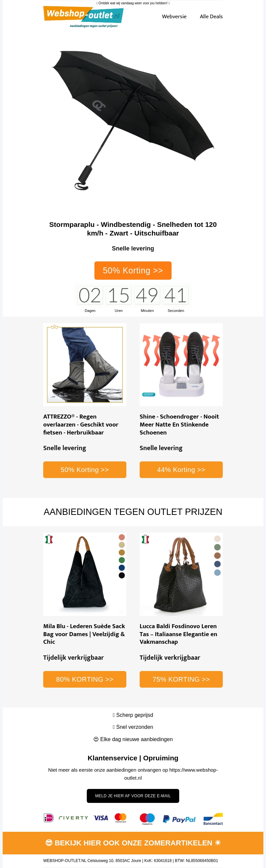Click the VISA payment icon
266x868 pixels.
[101, 818]
